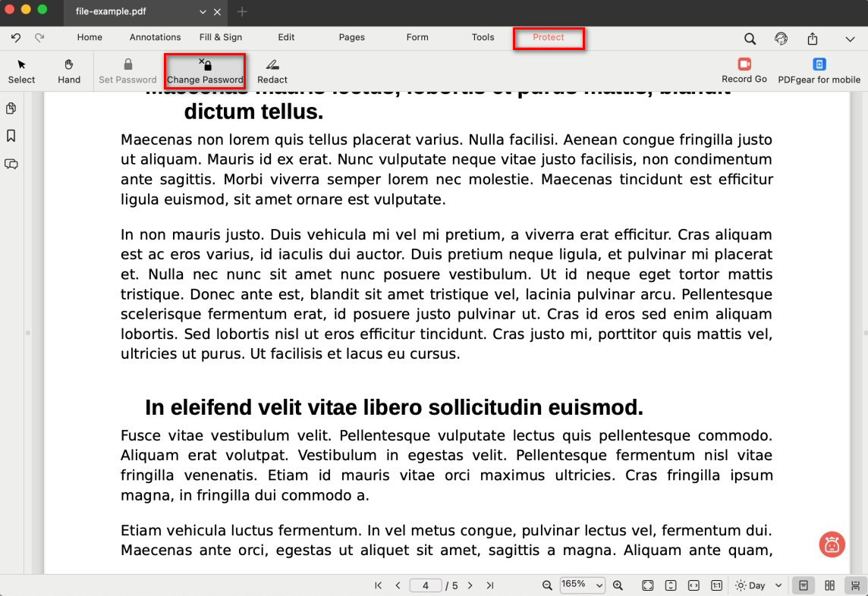
Task: Zoom out with the minus magnifier
Action: tap(547, 585)
